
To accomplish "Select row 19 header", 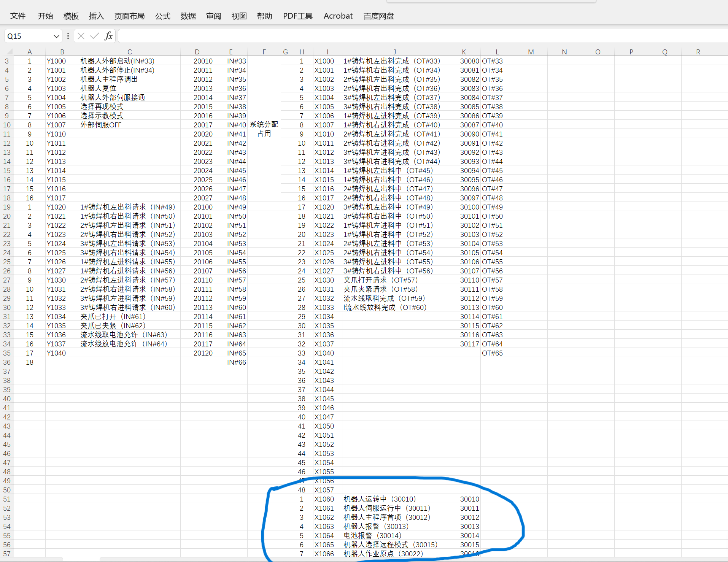I will point(7,207).
